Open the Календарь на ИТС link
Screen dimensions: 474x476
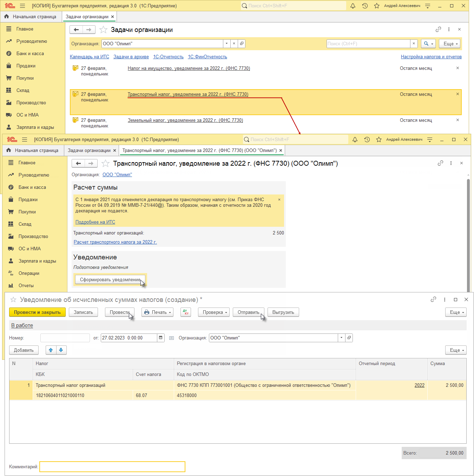point(90,57)
